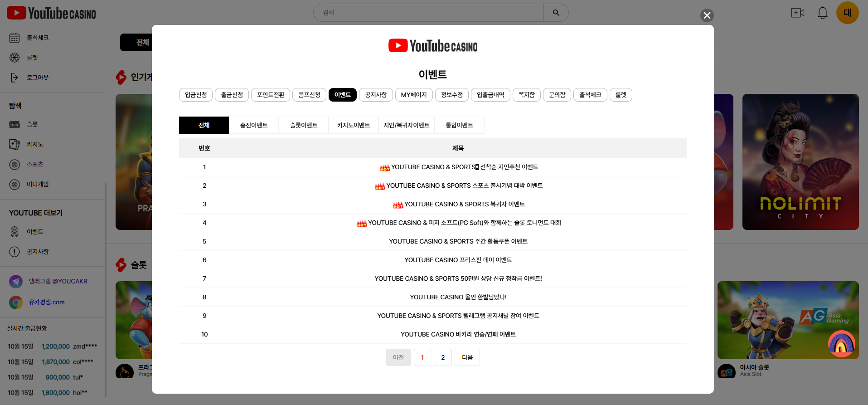868x405 pixels.
Task: Click the YouTube Casino logo in header
Action: click(51, 13)
